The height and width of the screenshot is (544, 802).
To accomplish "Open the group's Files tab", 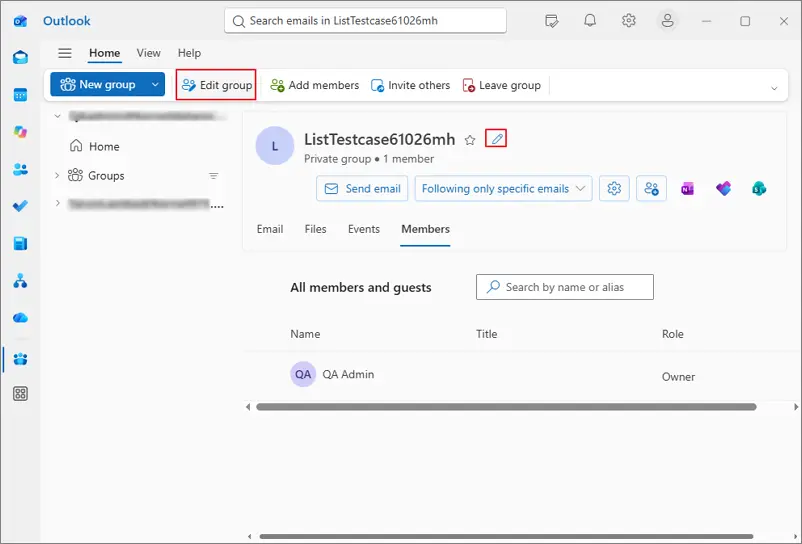I will 315,229.
